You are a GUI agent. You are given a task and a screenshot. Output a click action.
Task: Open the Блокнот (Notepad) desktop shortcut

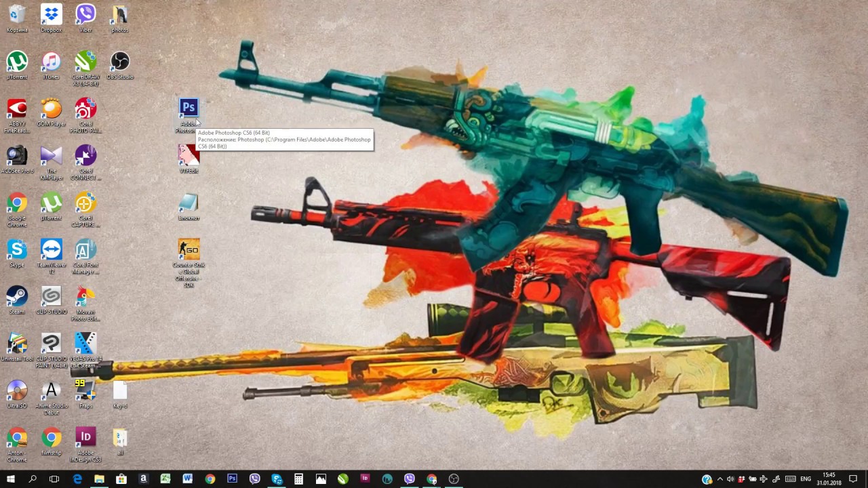click(x=189, y=206)
